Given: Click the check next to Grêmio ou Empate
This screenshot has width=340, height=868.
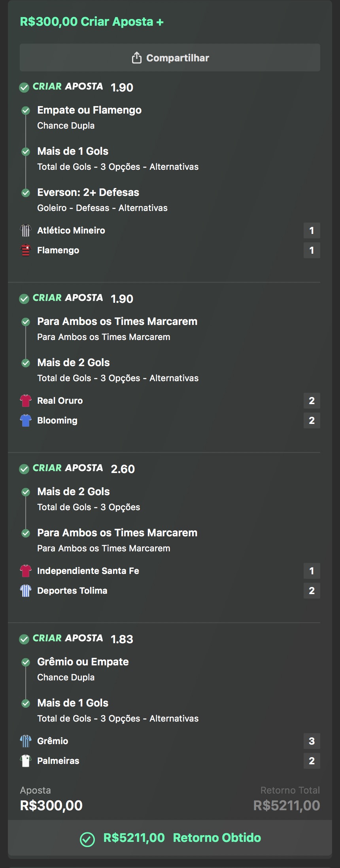Looking at the screenshot, I should [26, 662].
